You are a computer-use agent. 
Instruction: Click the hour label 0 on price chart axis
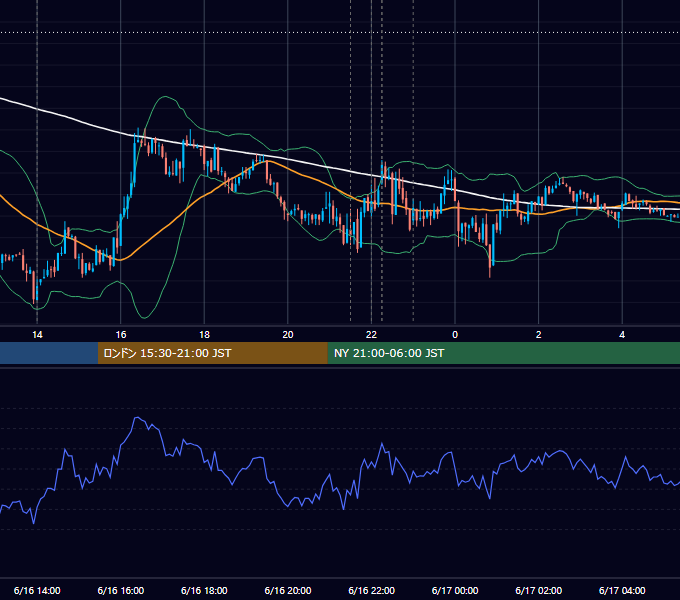[x=455, y=335]
